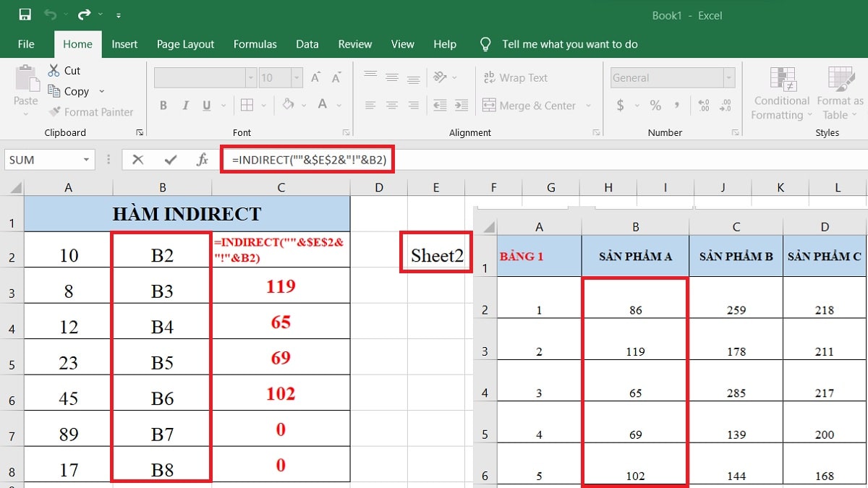Viewport: 868px width, 488px height.
Task: Click the Increase Decimal icon
Action: (702, 105)
